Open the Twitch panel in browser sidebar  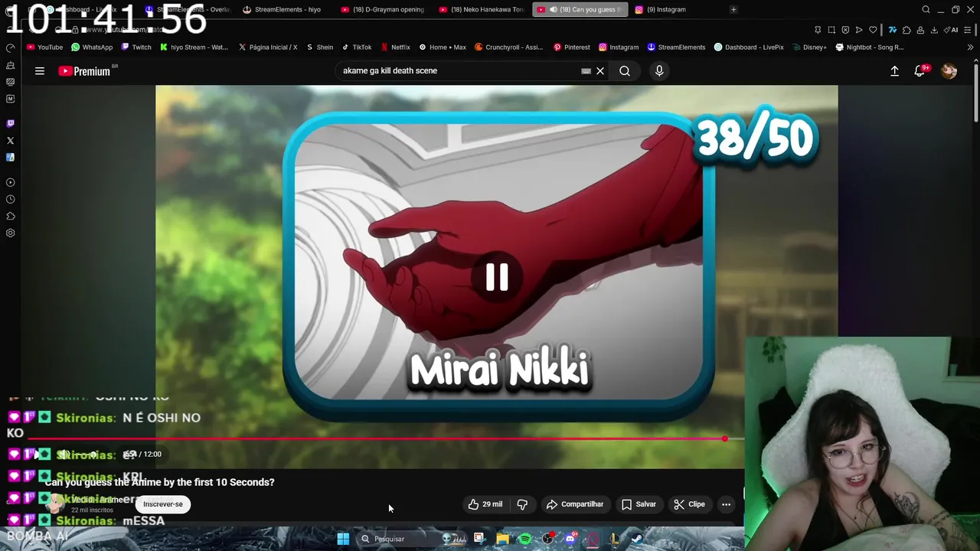(10, 123)
